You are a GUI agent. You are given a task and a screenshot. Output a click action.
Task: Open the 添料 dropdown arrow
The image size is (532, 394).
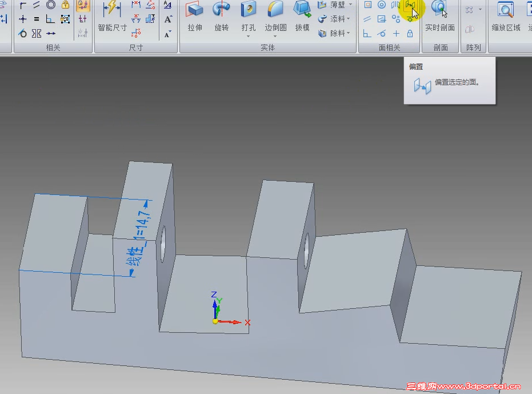[x=349, y=19]
